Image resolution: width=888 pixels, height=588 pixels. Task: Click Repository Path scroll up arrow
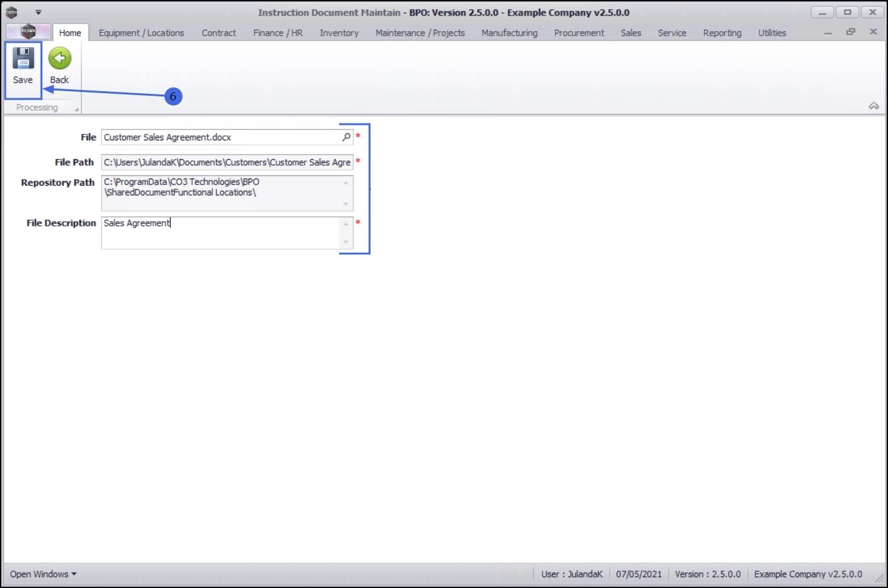click(346, 182)
